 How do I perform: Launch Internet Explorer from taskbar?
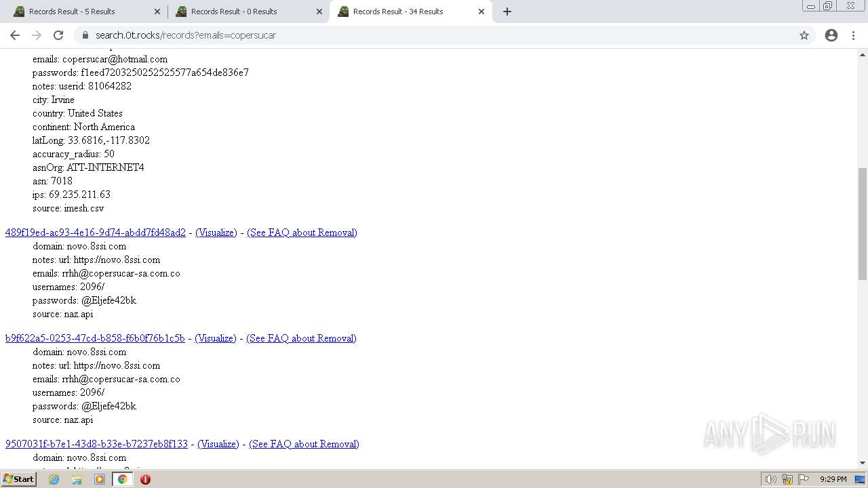coord(54,479)
